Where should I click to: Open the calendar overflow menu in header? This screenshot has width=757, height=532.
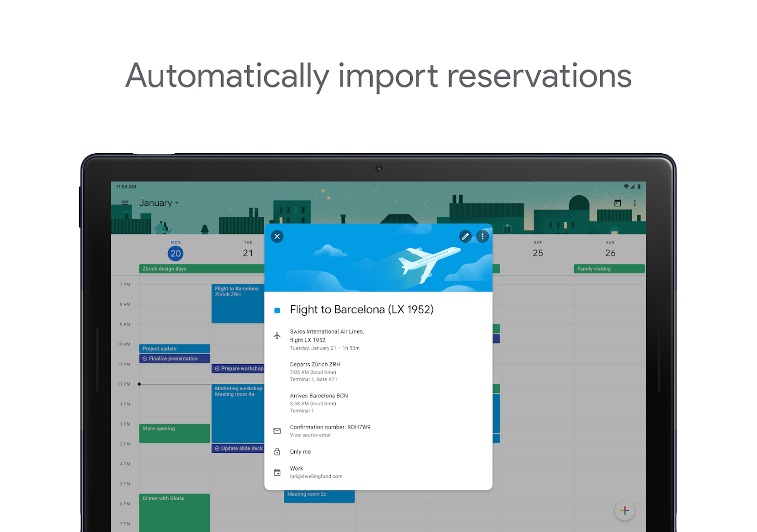click(635, 203)
